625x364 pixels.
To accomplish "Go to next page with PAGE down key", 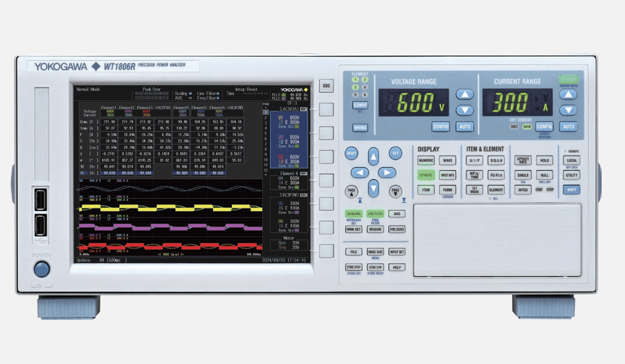I will (x=396, y=192).
